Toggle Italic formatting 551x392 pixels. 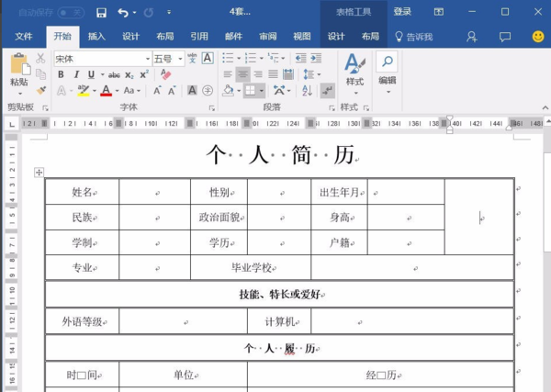76,74
